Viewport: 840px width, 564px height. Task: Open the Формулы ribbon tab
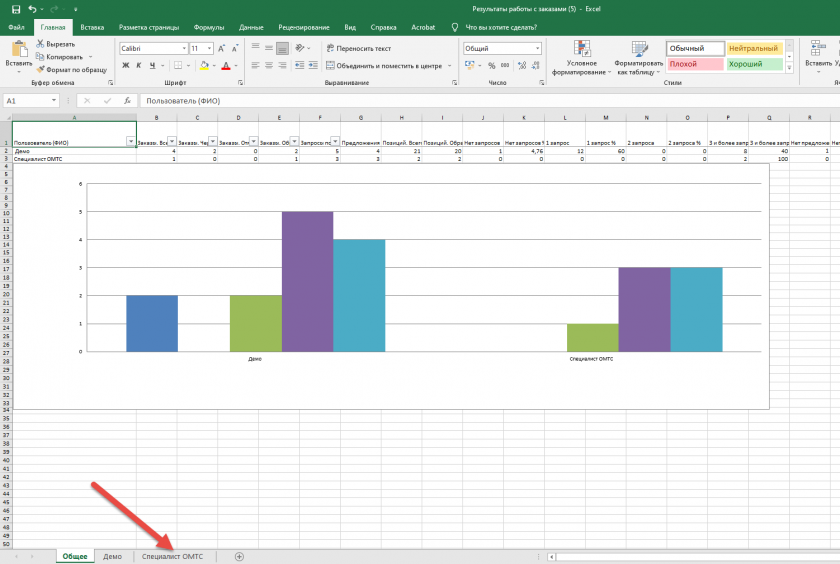tap(209, 28)
